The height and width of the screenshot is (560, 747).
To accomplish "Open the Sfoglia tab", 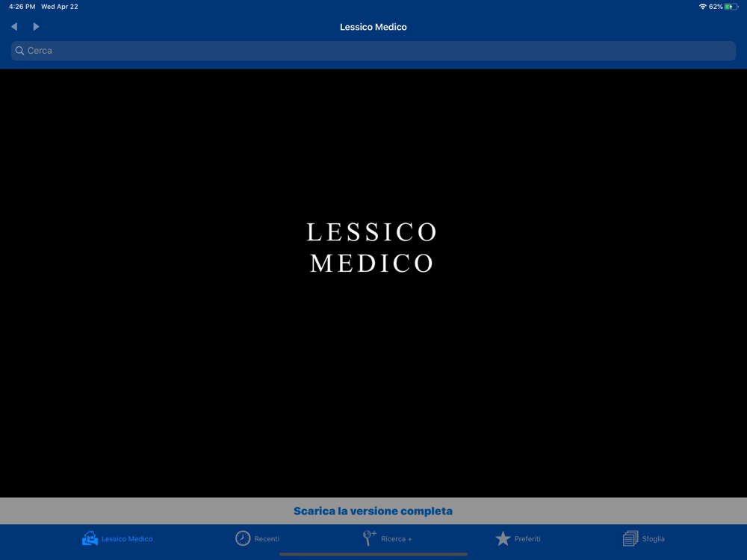I will click(x=644, y=538).
